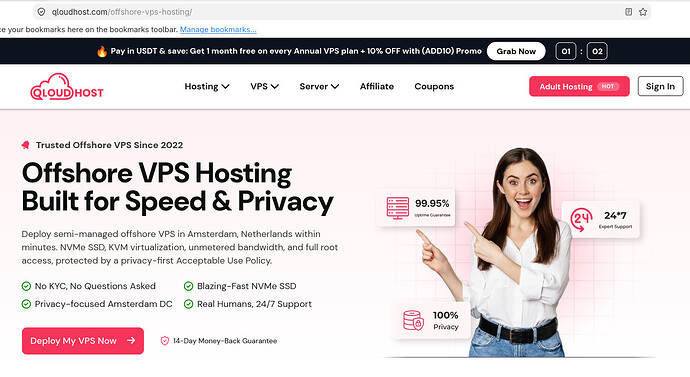Click the fire emoji in promo banner

[102, 51]
